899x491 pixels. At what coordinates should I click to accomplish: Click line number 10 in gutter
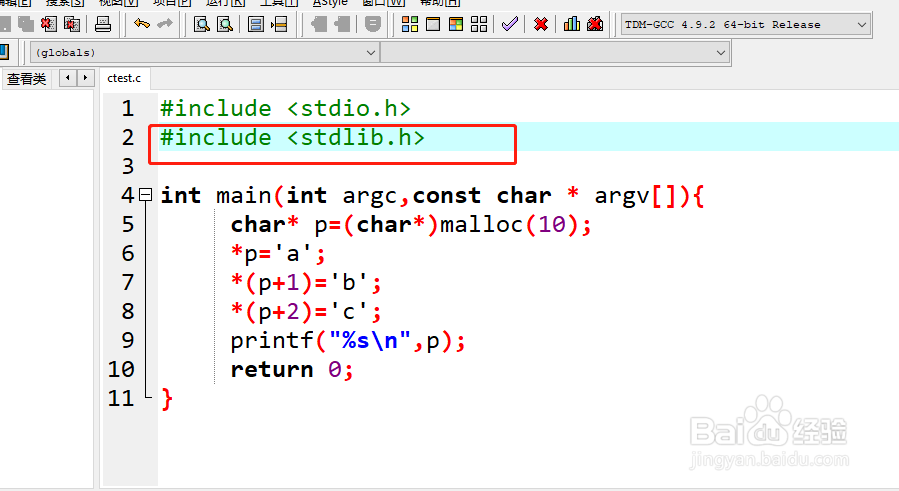pyautogui.click(x=121, y=369)
